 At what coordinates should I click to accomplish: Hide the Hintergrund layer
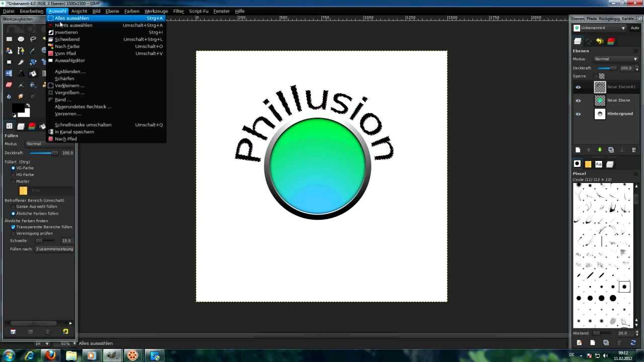578,114
